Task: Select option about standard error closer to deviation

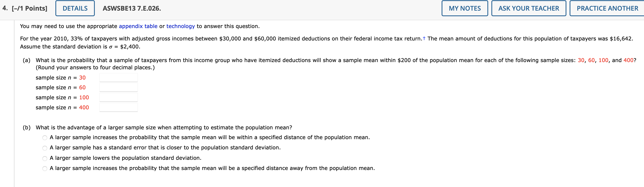Action: click(44, 148)
